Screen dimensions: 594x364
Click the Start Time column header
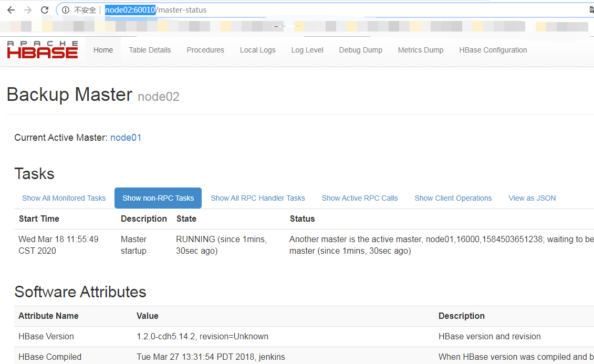pos(39,219)
